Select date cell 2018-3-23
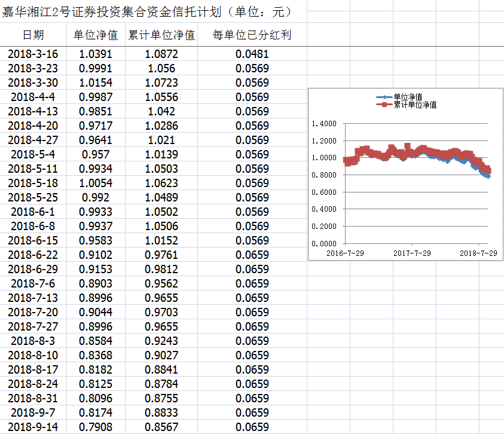 [x=33, y=68]
